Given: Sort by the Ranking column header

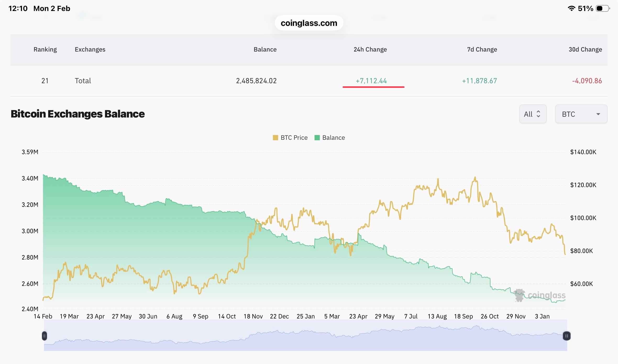Looking at the screenshot, I should 45,49.
